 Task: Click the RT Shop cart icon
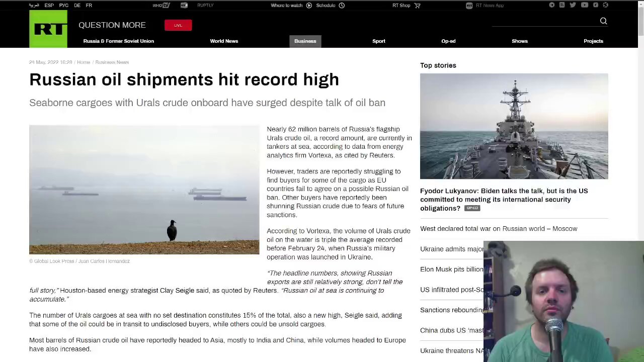[x=417, y=6]
